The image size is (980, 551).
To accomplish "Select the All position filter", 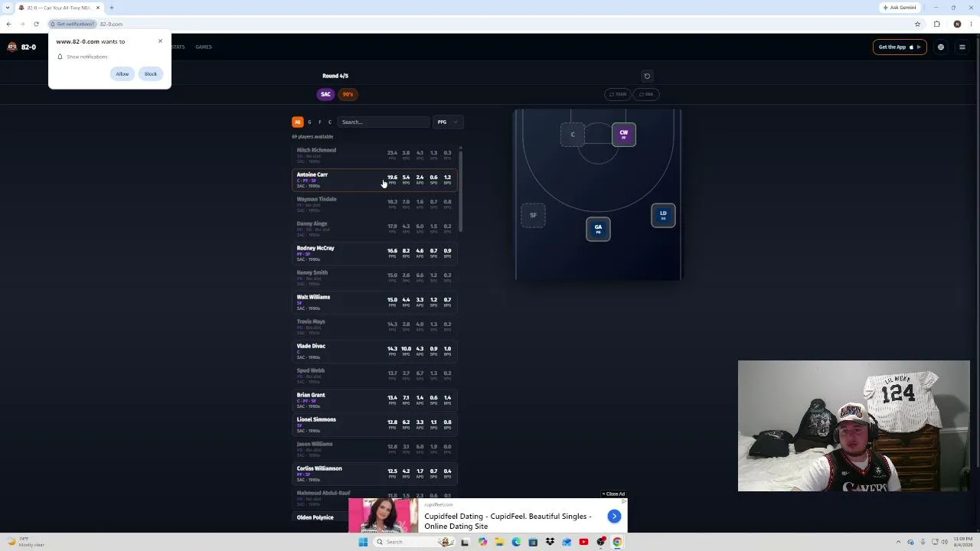I will click(x=298, y=122).
